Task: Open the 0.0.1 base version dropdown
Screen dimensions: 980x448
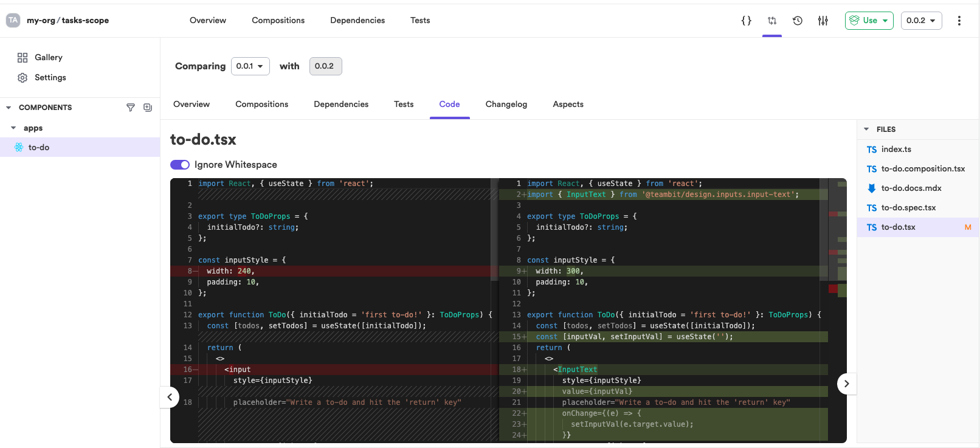Action: click(x=250, y=66)
